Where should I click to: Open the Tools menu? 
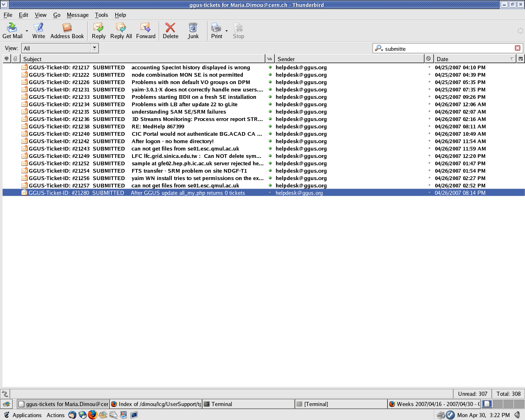tap(101, 15)
